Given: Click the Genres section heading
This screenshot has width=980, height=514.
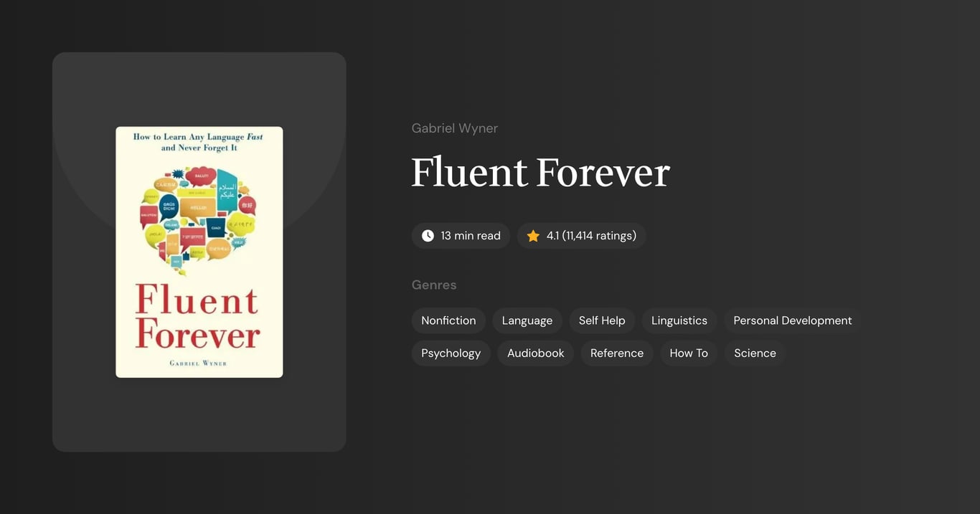Looking at the screenshot, I should click(x=434, y=285).
